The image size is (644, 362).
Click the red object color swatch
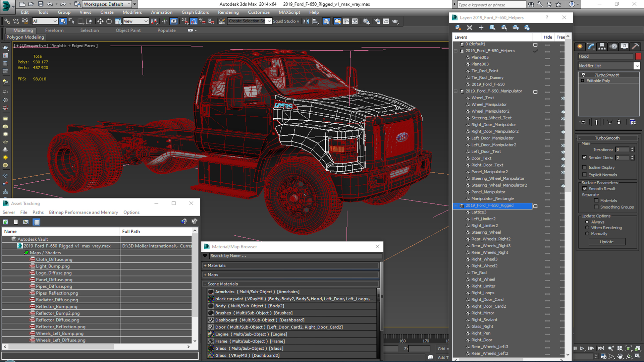pos(638,56)
